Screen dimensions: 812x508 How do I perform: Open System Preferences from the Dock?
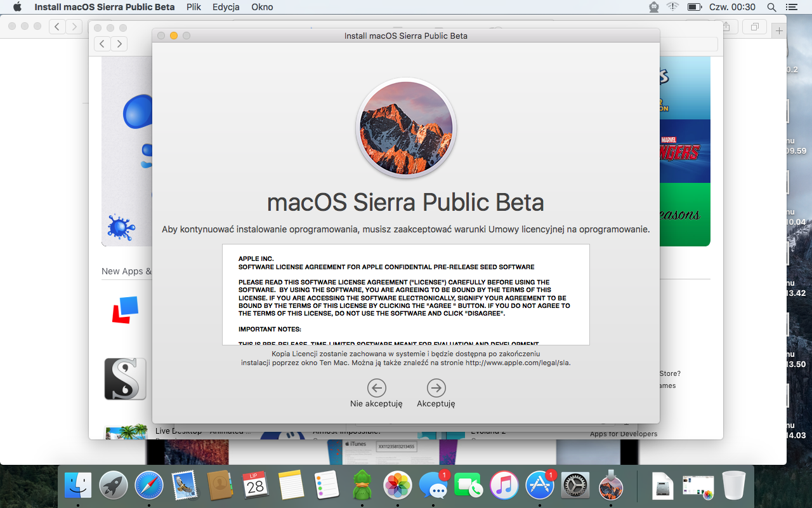[575, 487]
